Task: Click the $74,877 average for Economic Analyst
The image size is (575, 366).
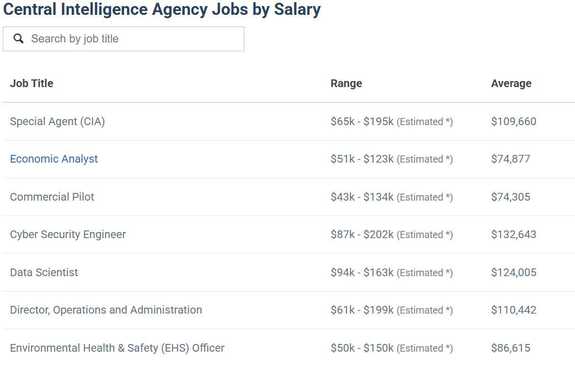Action: pos(510,159)
